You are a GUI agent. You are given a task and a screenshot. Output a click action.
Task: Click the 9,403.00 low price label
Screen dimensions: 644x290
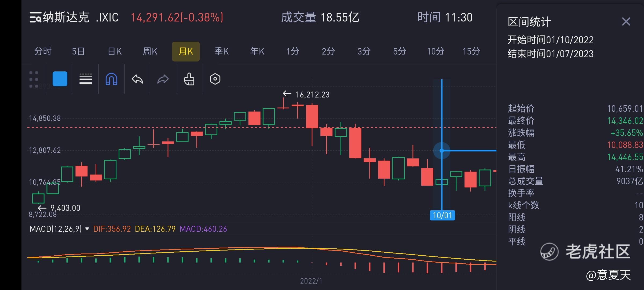tap(65, 208)
